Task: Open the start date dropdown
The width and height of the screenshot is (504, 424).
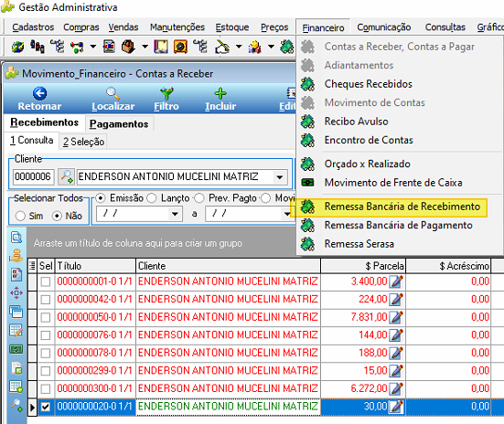Action: click(175, 214)
